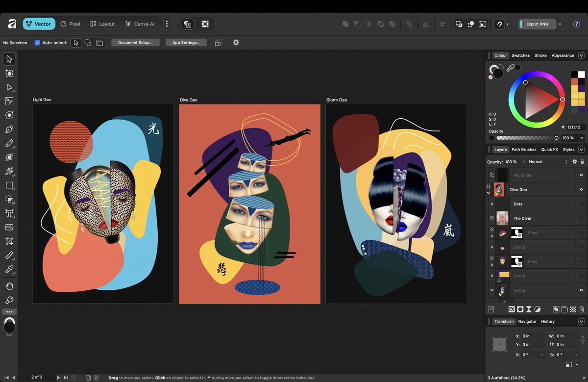Toggle visibility of The Diver layer
Viewport: 588px width, 382px height.
581,218
